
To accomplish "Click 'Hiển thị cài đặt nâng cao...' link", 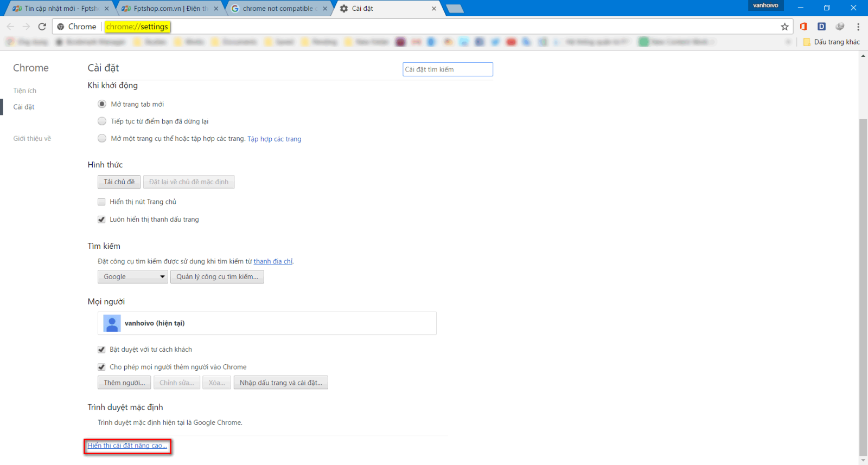I will point(127,445).
